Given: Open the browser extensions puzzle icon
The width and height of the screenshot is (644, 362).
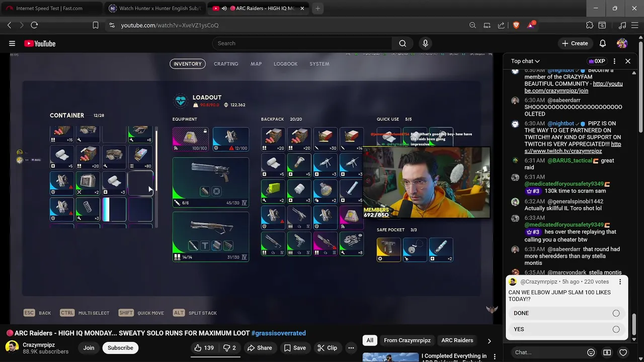Looking at the screenshot, I should pos(590,25).
